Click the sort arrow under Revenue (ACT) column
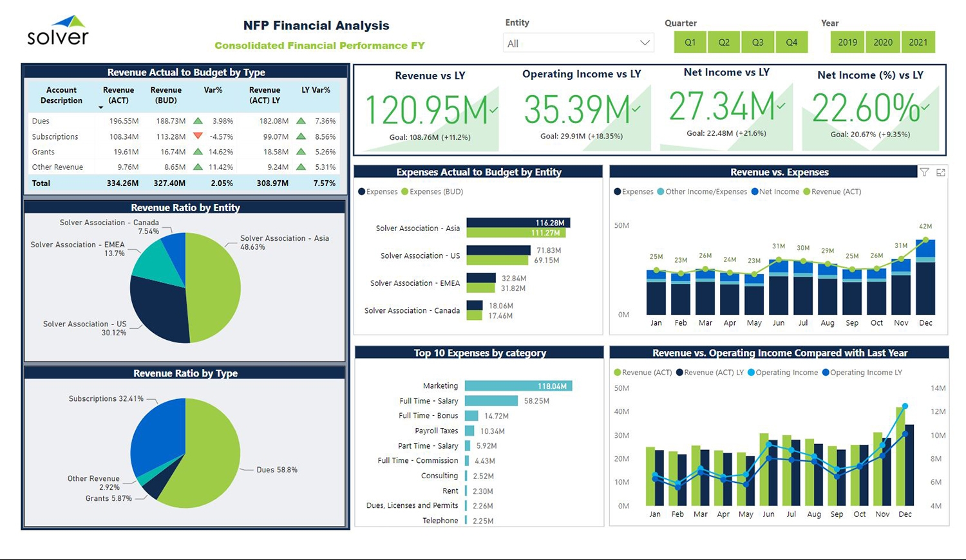 coord(101,107)
